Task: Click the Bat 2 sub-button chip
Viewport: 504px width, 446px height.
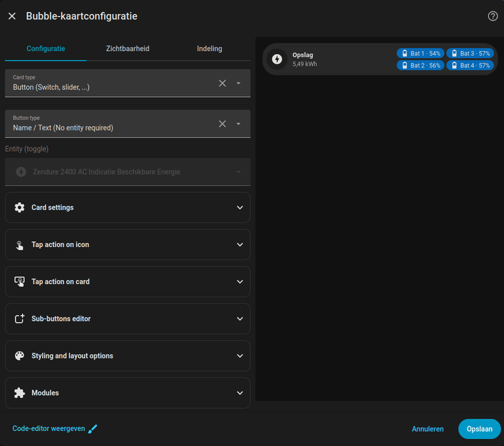Action: point(420,66)
